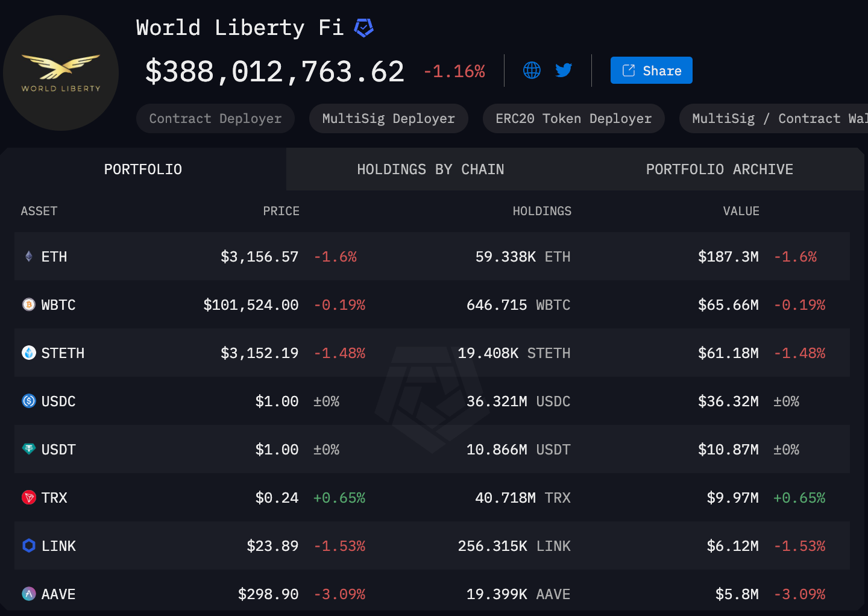Sort by the ASSET column header
The height and width of the screenshot is (616, 868).
39,211
